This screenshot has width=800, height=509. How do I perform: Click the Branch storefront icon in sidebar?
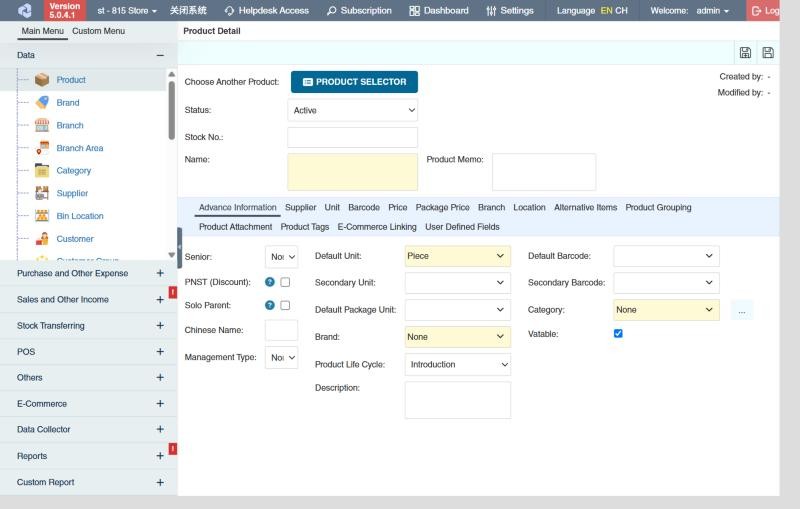click(42, 125)
